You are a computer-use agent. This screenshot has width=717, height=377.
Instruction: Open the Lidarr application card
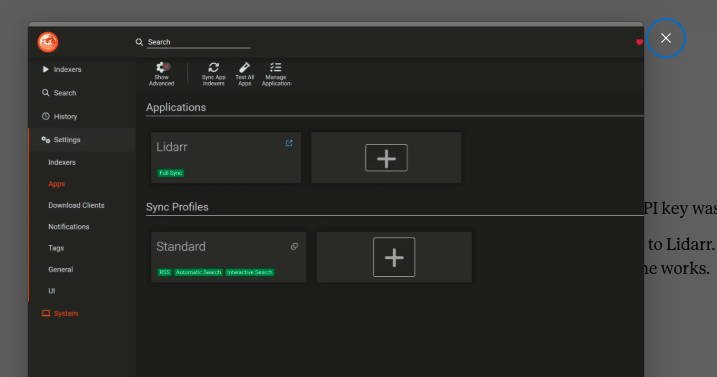pos(226,158)
